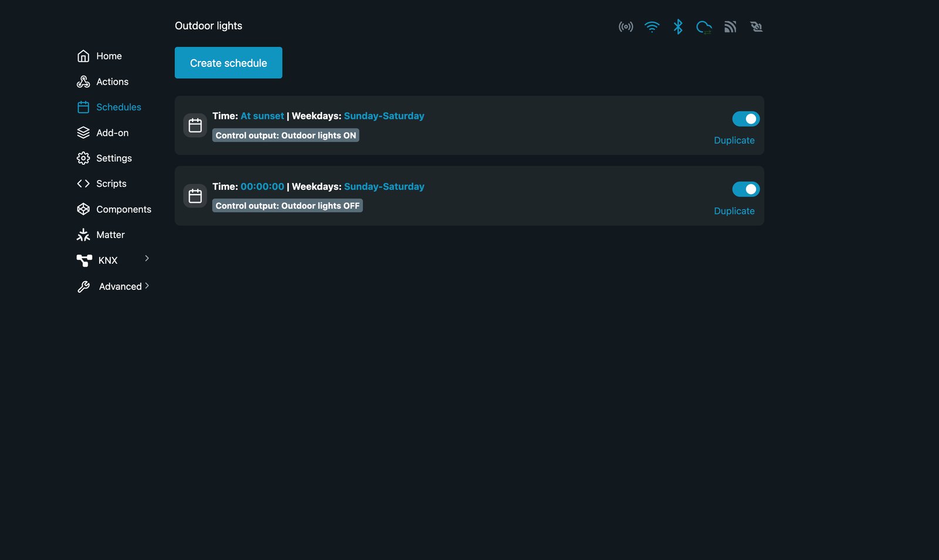The height and width of the screenshot is (560, 939).
Task: Disable the 00:00:00 schedule toggle
Action: [x=746, y=189]
